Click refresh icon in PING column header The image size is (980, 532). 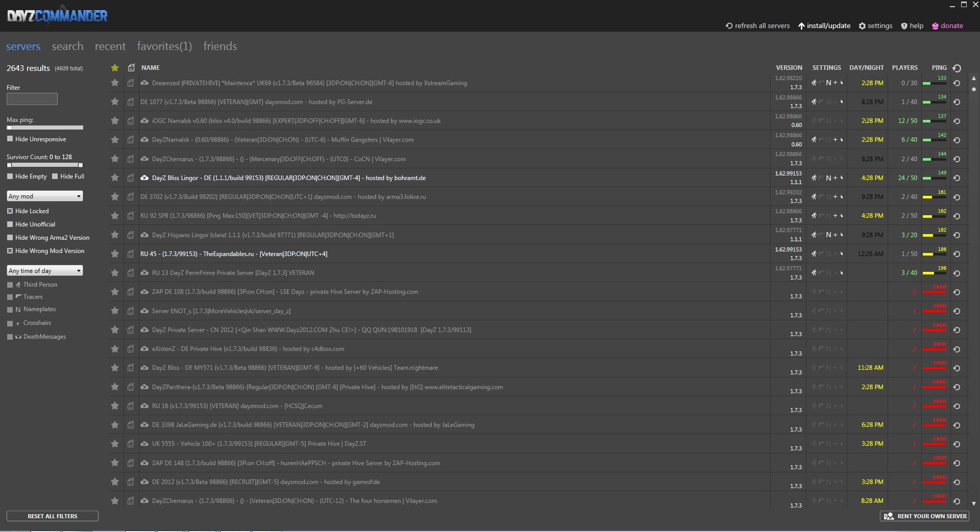957,68
